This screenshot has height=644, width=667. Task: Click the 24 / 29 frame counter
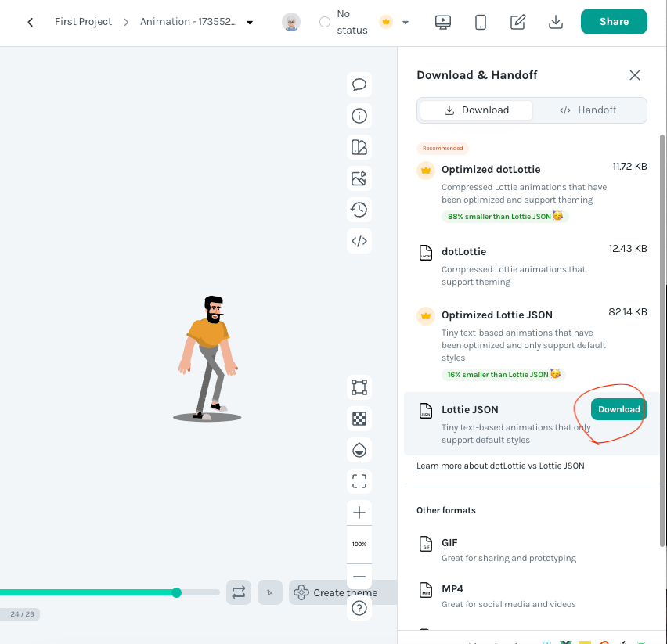pyautogui.click(x=22, y=614)
